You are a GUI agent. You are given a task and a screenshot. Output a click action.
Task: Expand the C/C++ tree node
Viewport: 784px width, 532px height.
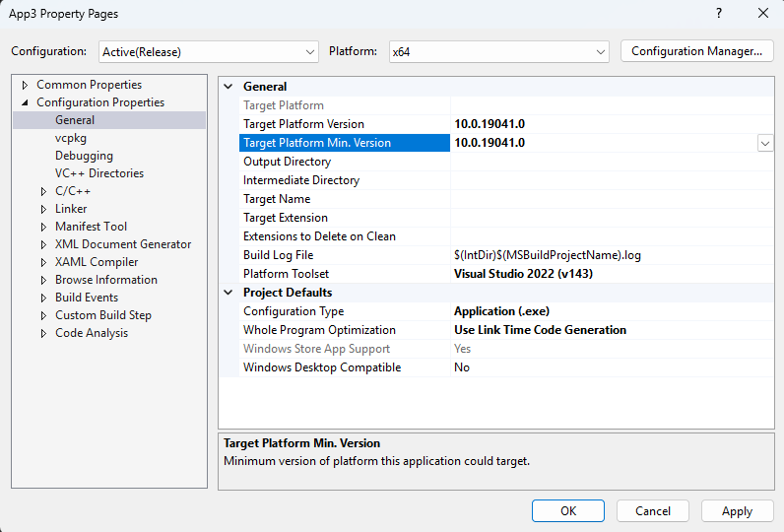pyautogui.click(x=44, y=191)
